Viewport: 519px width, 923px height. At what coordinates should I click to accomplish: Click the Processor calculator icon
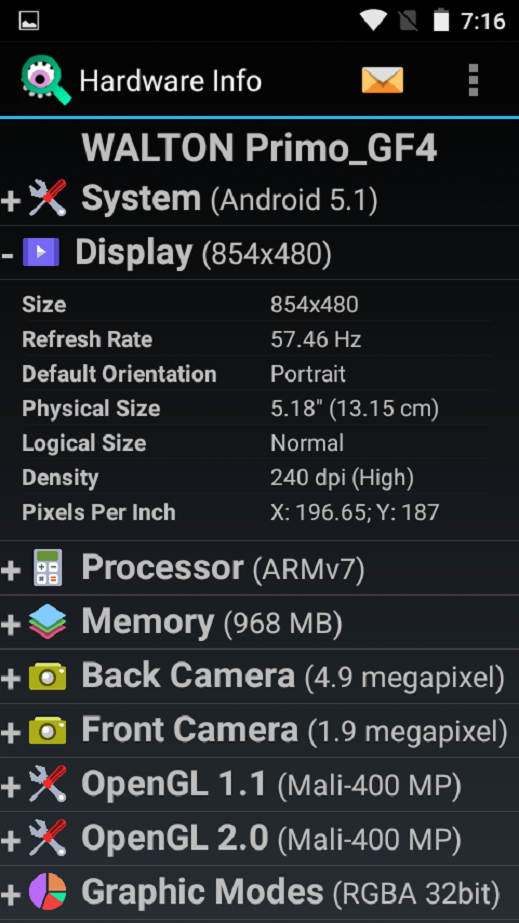click(48, 567)
